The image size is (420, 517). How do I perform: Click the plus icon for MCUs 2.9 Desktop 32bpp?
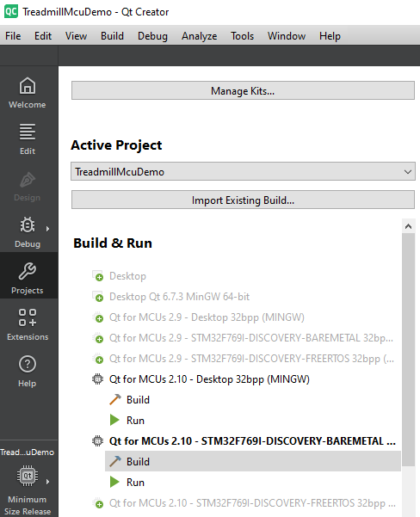[x=97, y=317]
